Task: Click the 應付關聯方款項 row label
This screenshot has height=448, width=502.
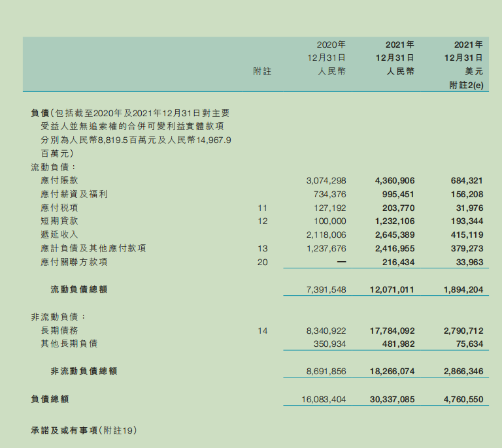Action: 74,263
